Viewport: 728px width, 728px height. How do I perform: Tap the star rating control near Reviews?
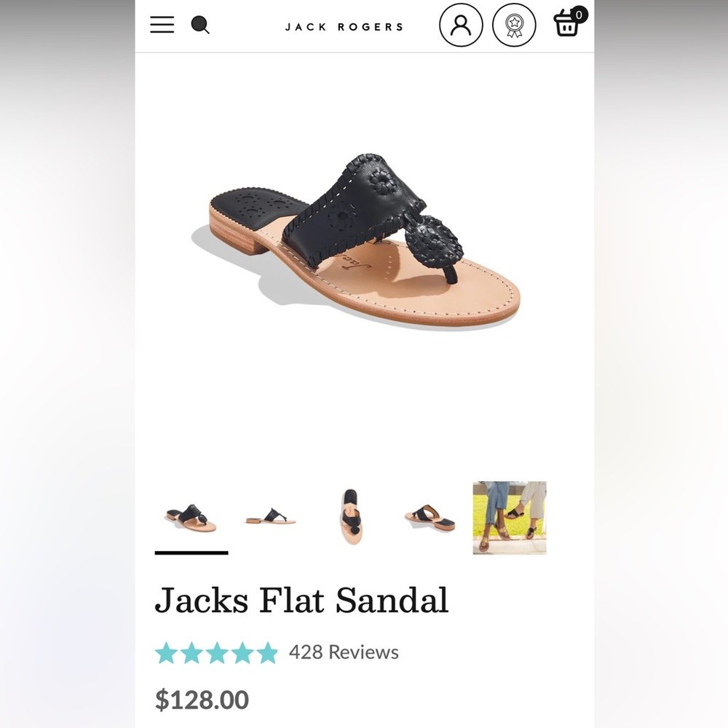(217, 653)
